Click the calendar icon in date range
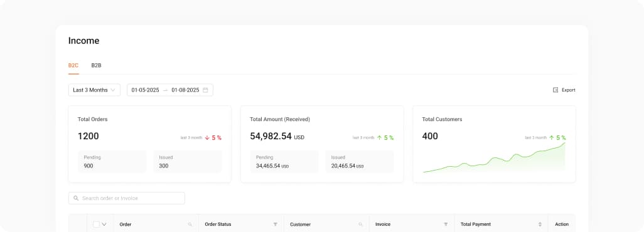The width and height of the screenshot is (644, 232). (x=205, y=90)
